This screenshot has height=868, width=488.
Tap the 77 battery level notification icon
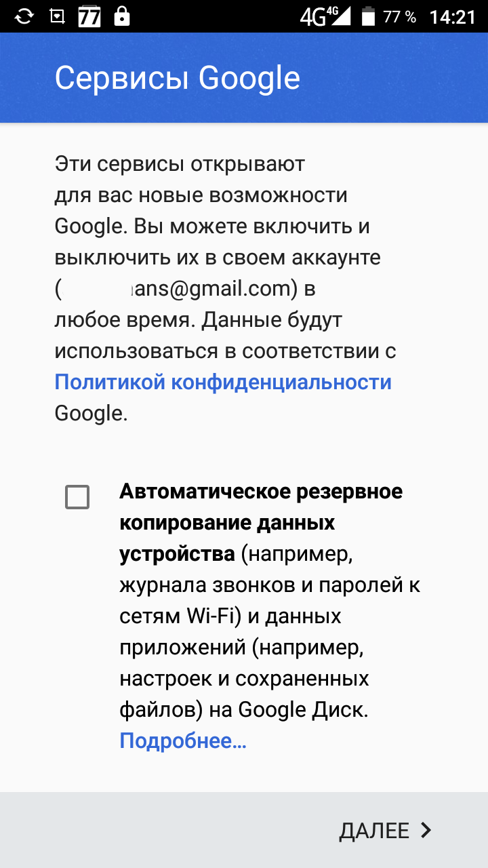point(89,16)
